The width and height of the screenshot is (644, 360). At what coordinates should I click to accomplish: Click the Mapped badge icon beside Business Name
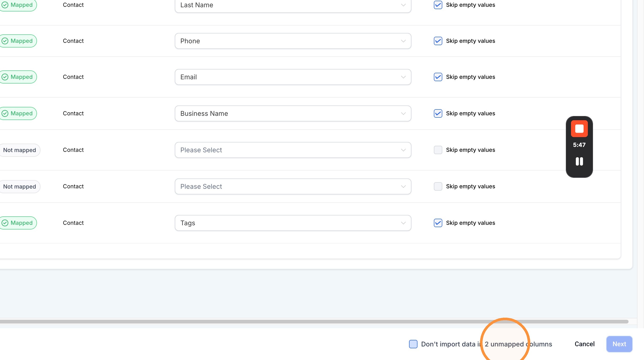(5, 113)
